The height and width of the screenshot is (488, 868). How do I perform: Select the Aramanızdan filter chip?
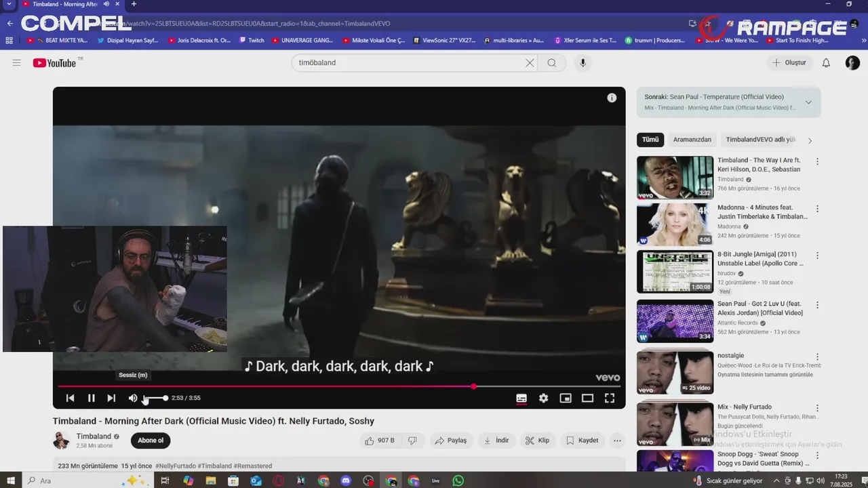point(692,140)
